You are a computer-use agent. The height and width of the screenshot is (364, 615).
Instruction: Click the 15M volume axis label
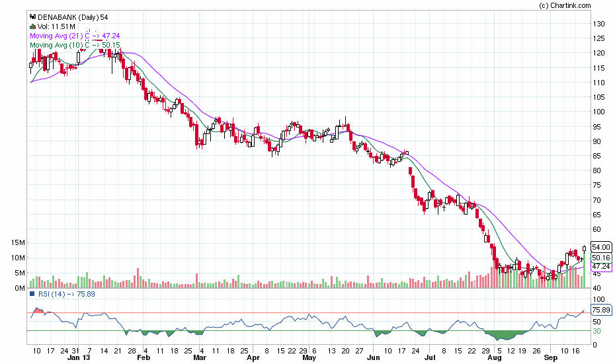pyautogui.click(x=18, y=243)
